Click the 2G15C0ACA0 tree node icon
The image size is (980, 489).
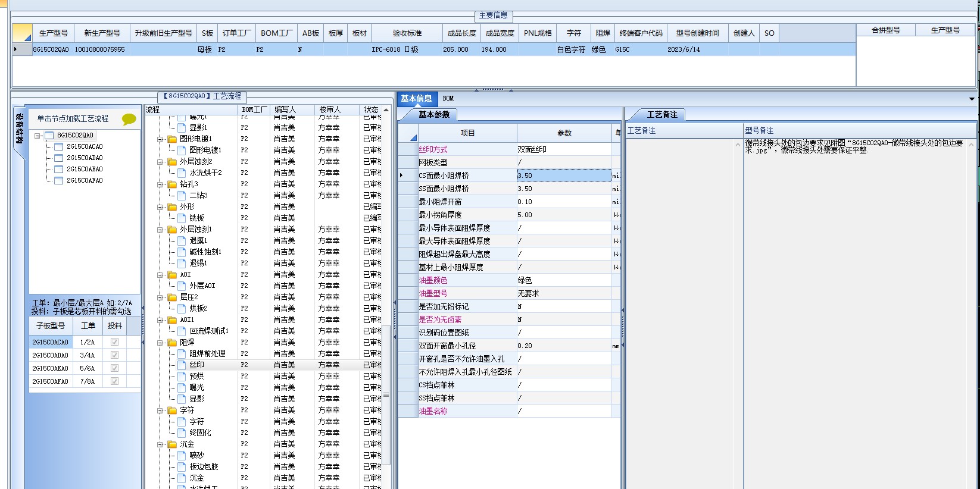[59, 147]
